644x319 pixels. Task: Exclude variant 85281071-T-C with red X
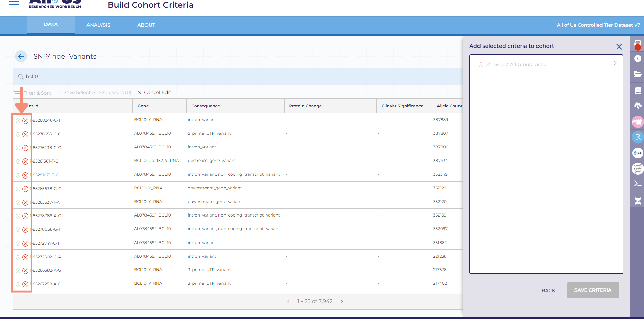point(25,175)
